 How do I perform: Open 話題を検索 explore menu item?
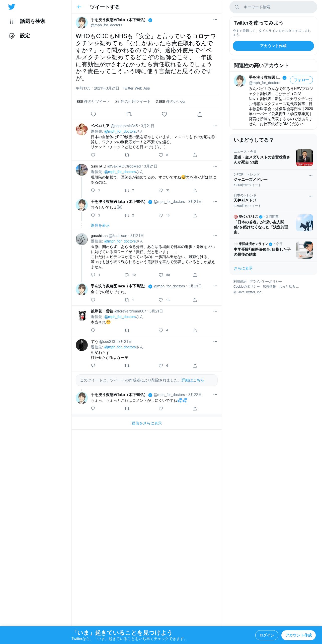point(27,21)
